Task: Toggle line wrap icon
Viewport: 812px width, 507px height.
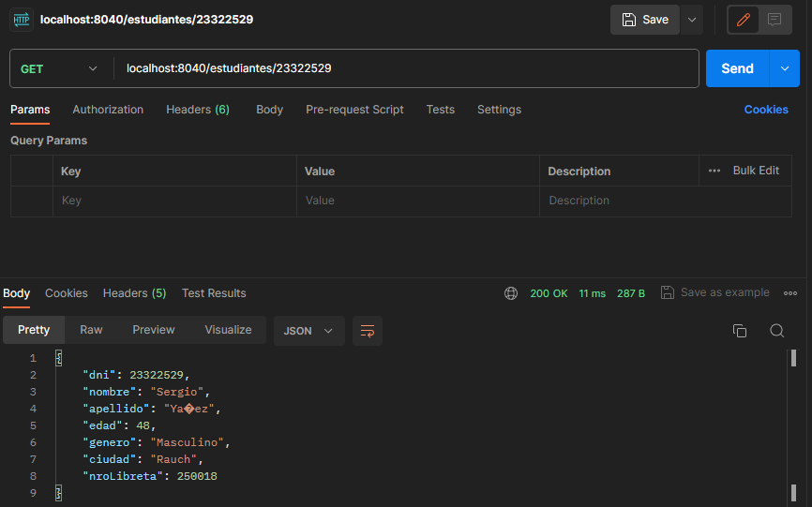Action: click(368, 331)
